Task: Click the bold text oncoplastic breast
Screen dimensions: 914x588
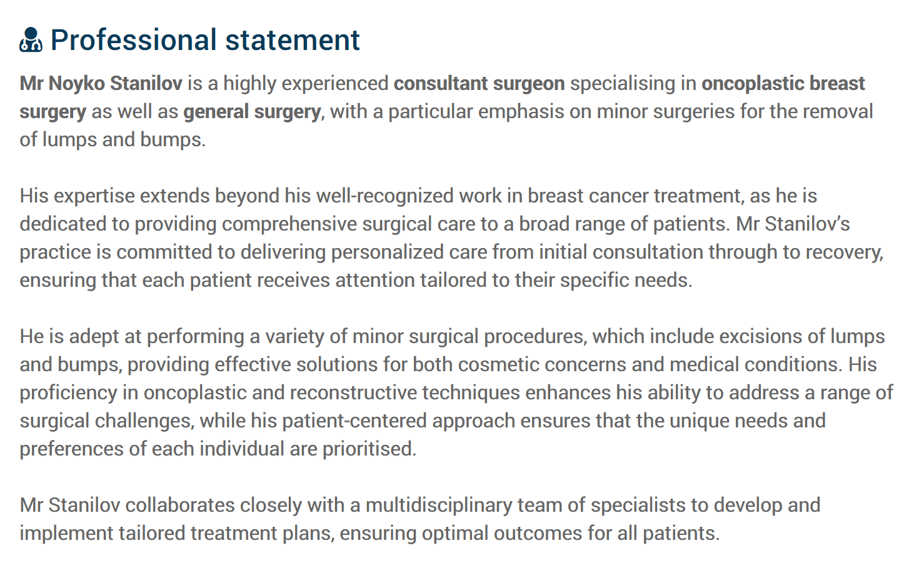Action: (783, 83)
